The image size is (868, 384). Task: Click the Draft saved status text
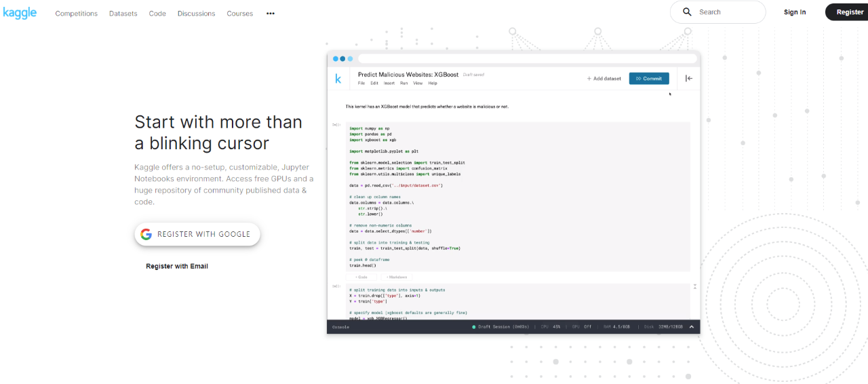point(473,75)
